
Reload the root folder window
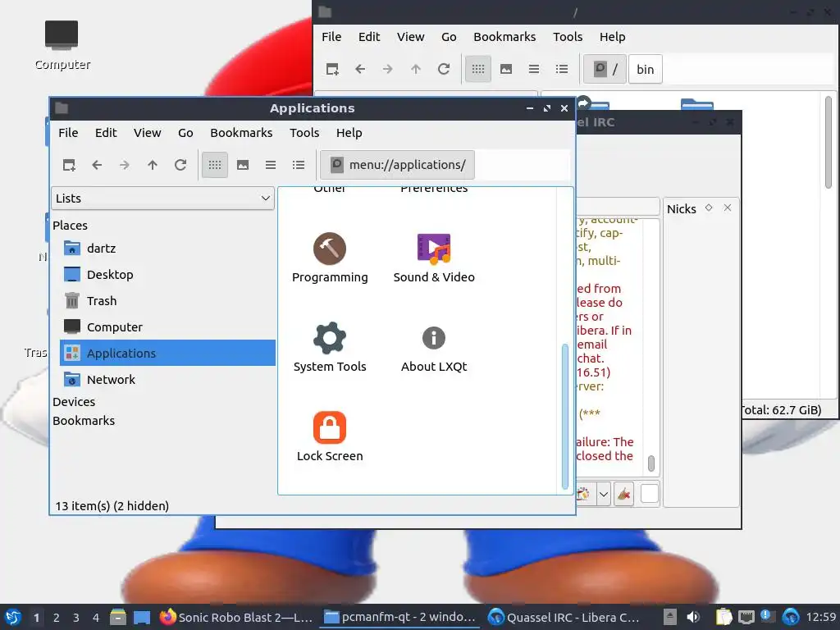444,69
